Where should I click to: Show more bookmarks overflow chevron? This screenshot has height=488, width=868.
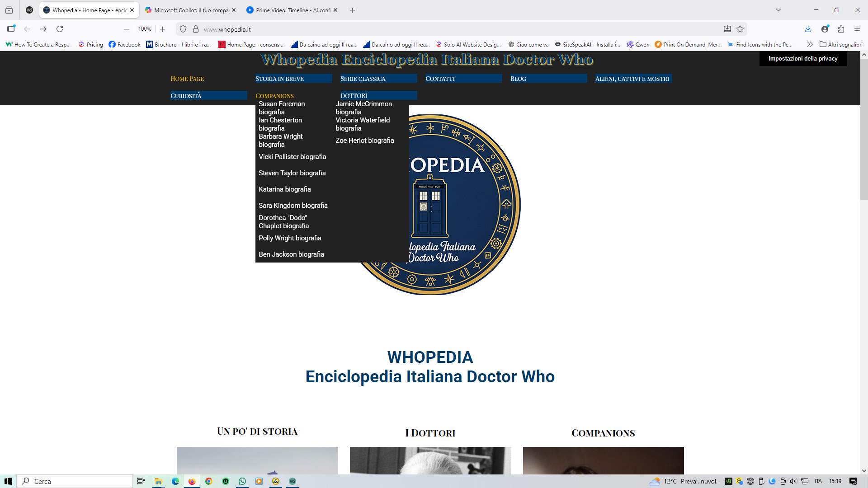click(810, 44)
